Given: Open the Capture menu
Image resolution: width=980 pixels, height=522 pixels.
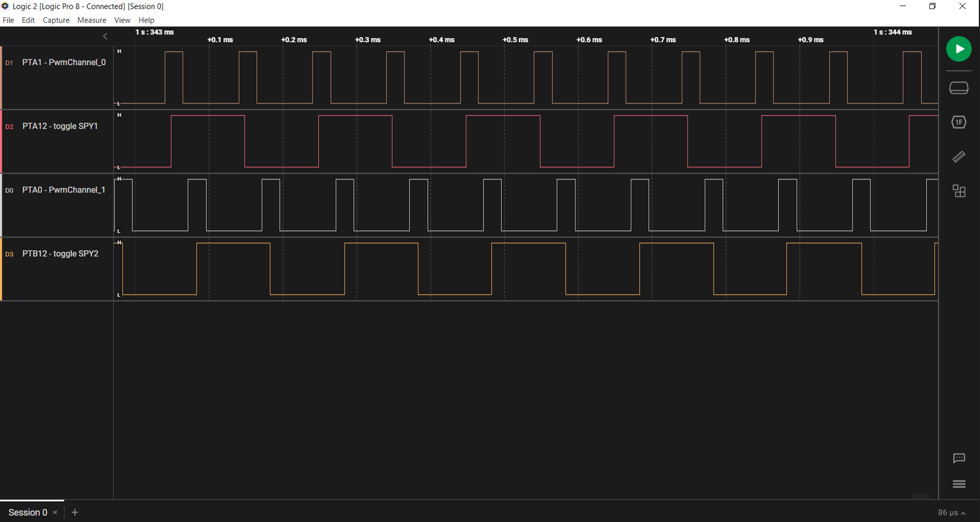Looking at the screenshot, I should tap(56, 20).
